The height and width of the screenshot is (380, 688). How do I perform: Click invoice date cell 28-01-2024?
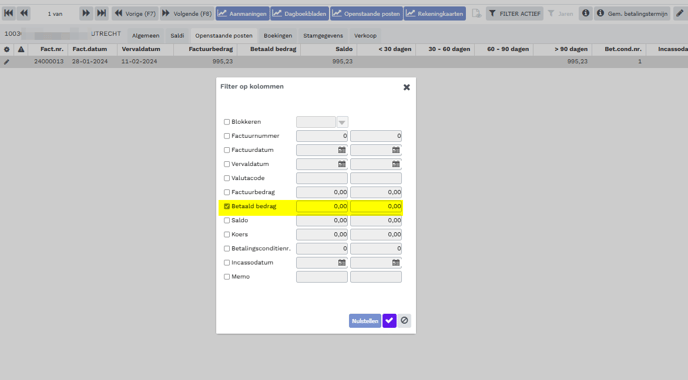[90, 61]
